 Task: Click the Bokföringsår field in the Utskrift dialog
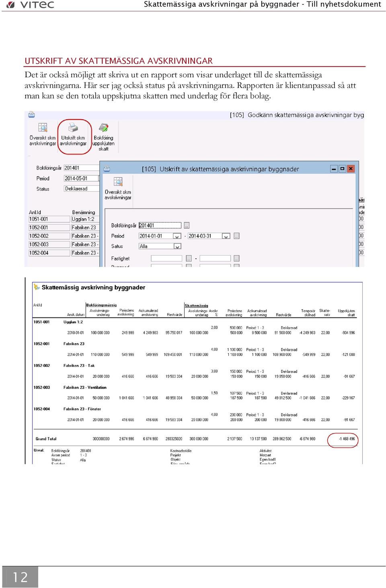click(160, 225)
